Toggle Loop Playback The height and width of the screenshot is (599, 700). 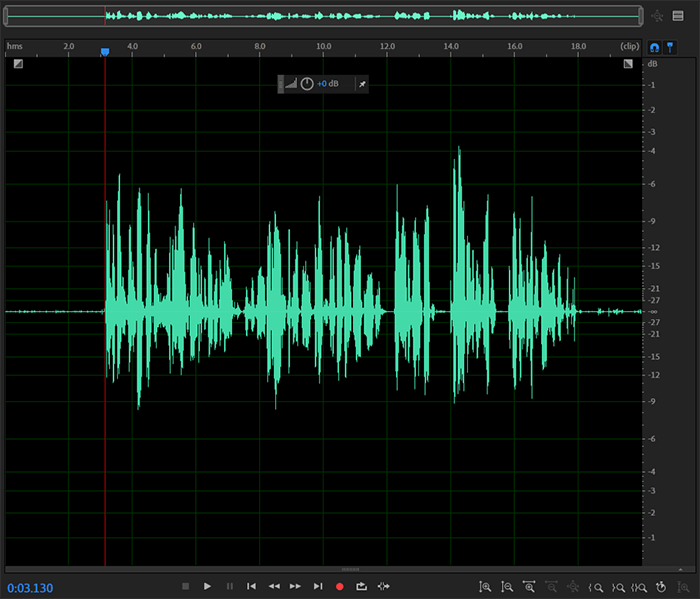pos(361,586)
